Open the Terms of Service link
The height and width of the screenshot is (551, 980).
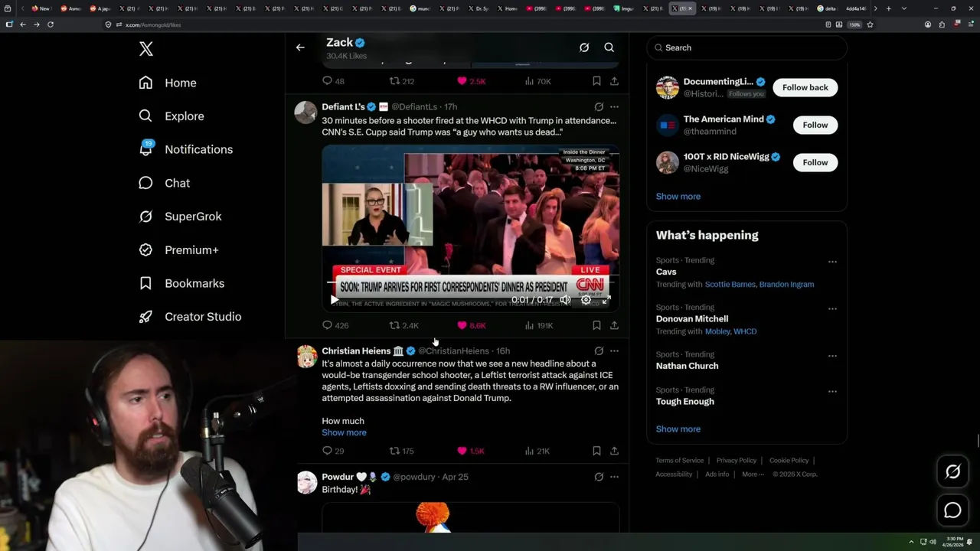[679, 461]
